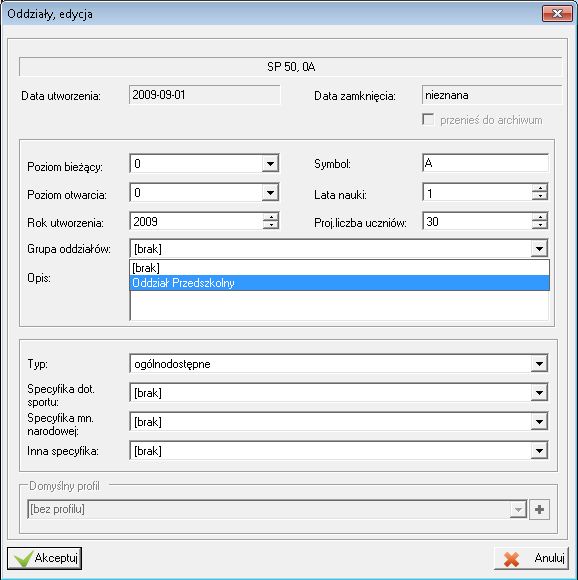Click the Opis label

(x=39, y=278)
